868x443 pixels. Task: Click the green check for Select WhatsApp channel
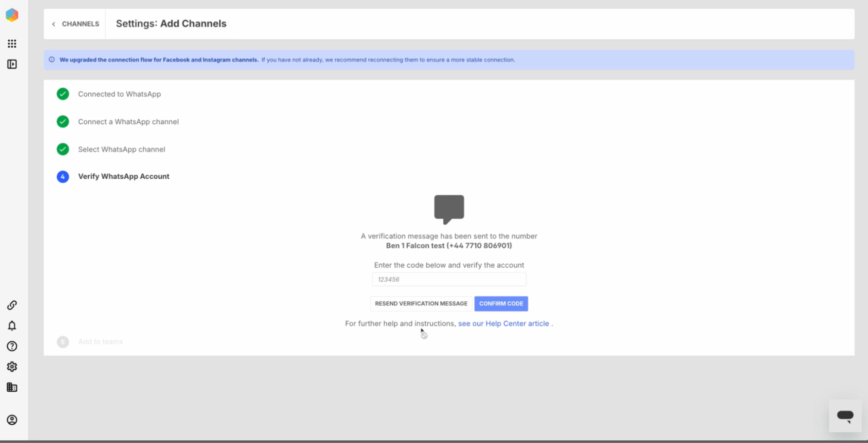point(63,149)
